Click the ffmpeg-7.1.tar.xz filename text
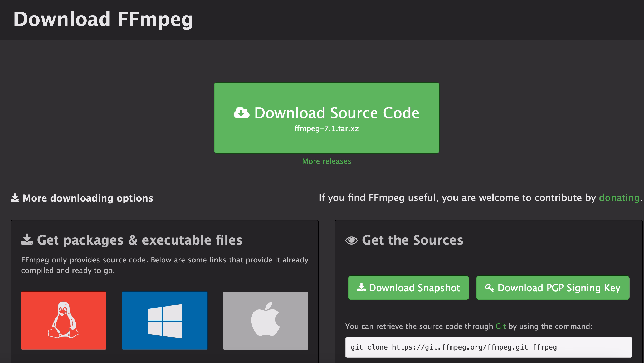The width and height of the screenshot is (644, 363). click(326, 128)
